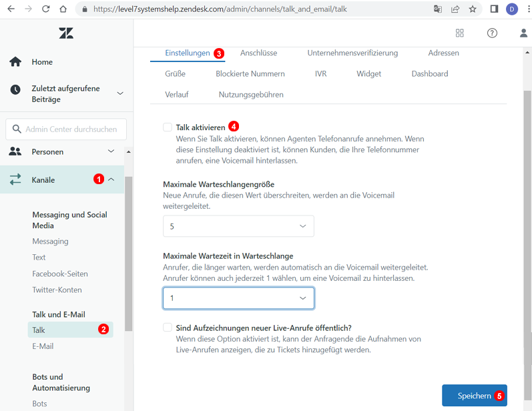This screenshot has width=532, height=411.
Task: Switch to the Anschlüsse tab
Action: [258, 53]
